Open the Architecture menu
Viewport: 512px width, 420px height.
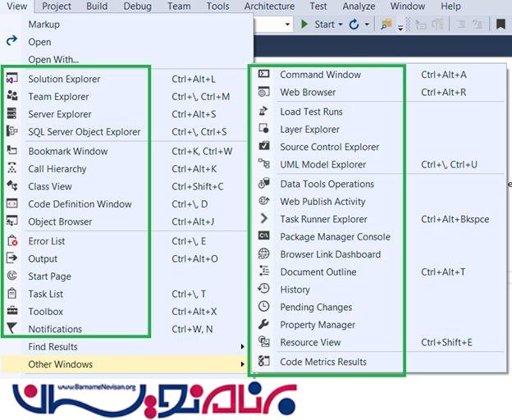269,7
